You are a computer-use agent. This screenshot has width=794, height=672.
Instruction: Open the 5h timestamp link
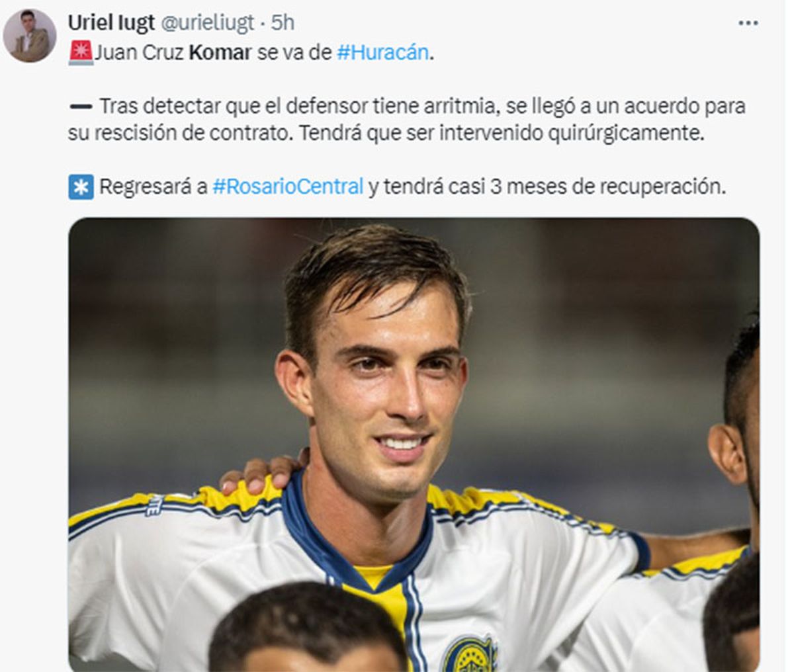coord(283,22)
